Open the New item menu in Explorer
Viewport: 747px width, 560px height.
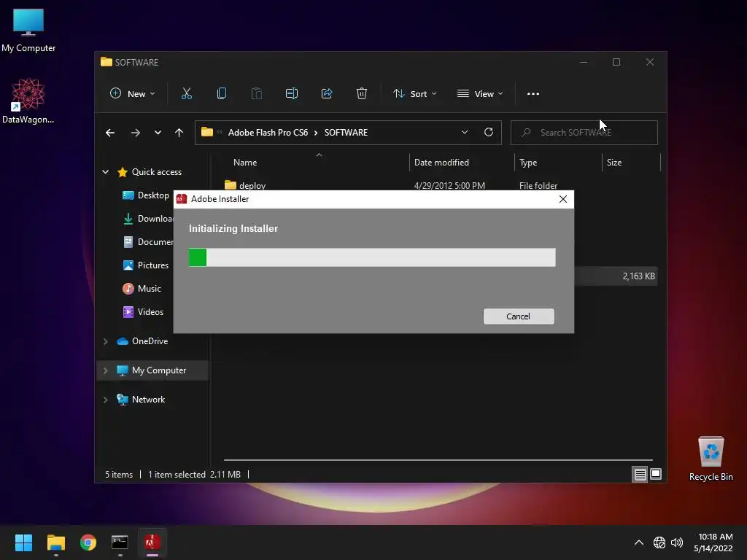tap(133, 94)
